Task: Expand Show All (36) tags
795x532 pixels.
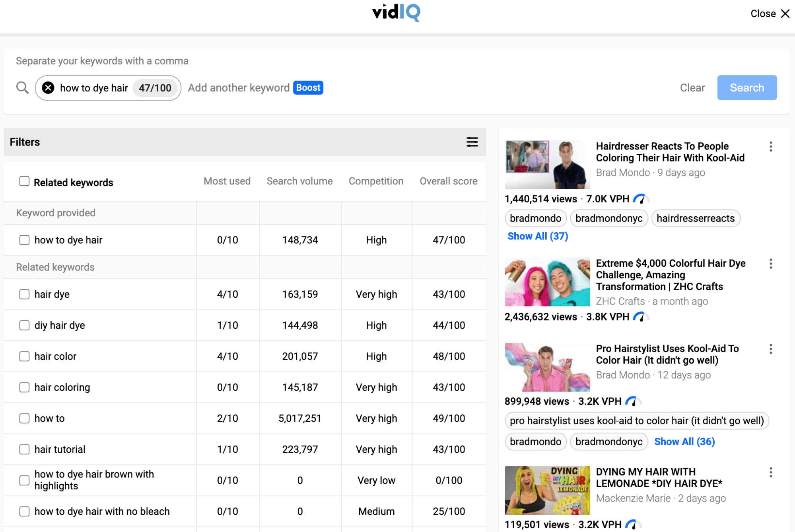Action: 684,441
